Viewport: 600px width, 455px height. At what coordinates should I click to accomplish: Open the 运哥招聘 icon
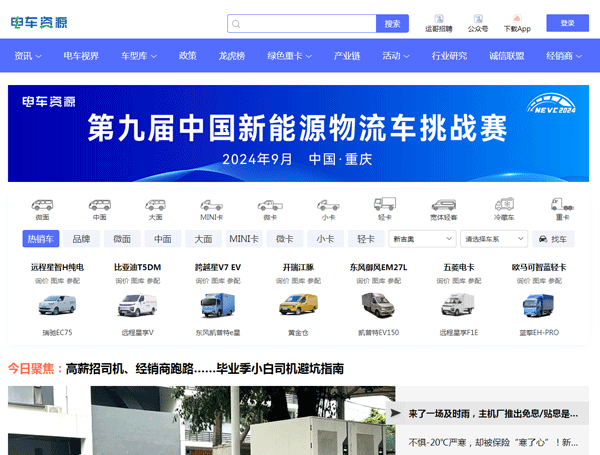(x=439, y=19)
